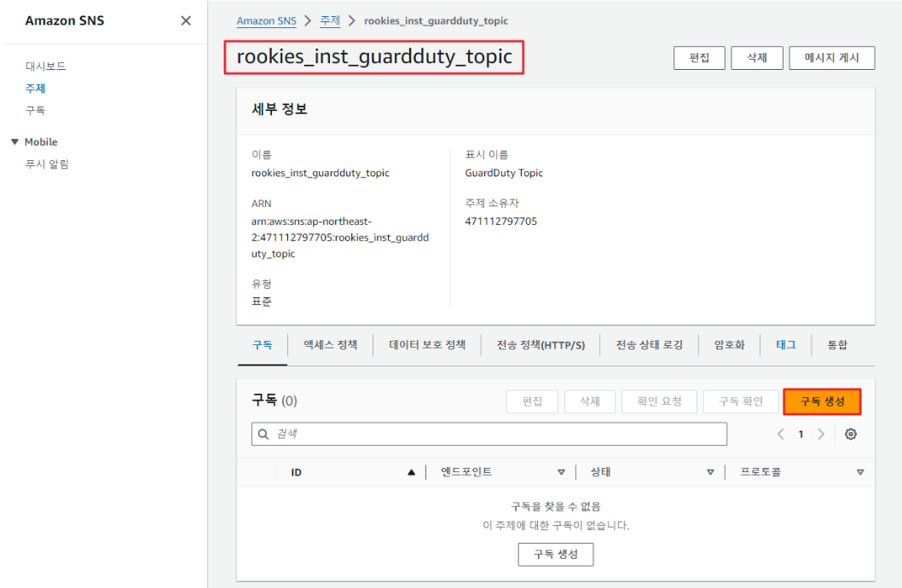Close the Amazon SNS navigation panel
Image resolution: width=902 pixels, height=588 pixels.
pyautogui.click(x=186, y=20)
